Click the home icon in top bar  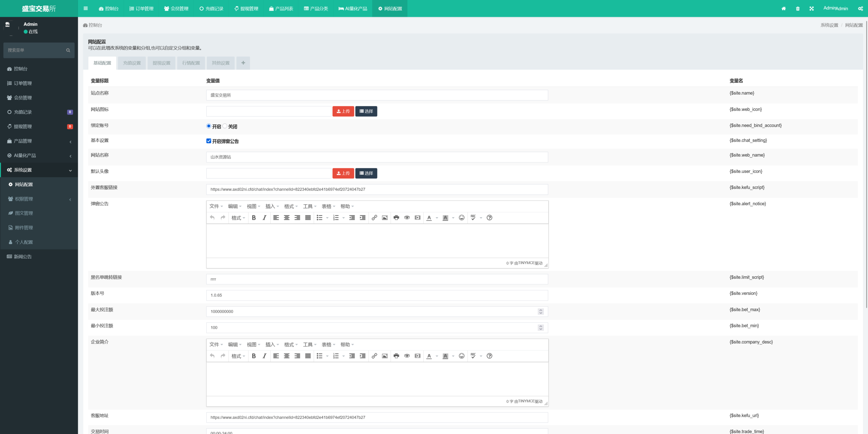click(784, 8)
